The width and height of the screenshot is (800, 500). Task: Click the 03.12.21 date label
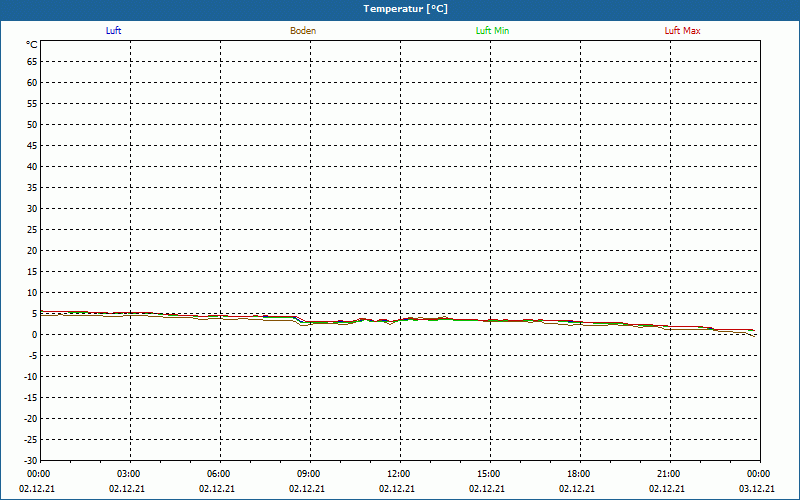pyautogui.click(x=757, y=489)
